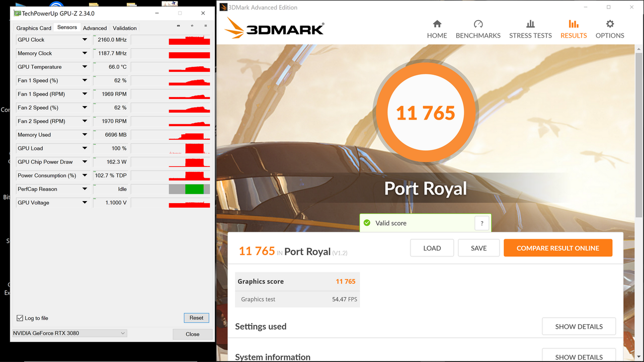Click the 3DMark logo
The width and height of the screenshot is (644, 362).
point(274,28)
